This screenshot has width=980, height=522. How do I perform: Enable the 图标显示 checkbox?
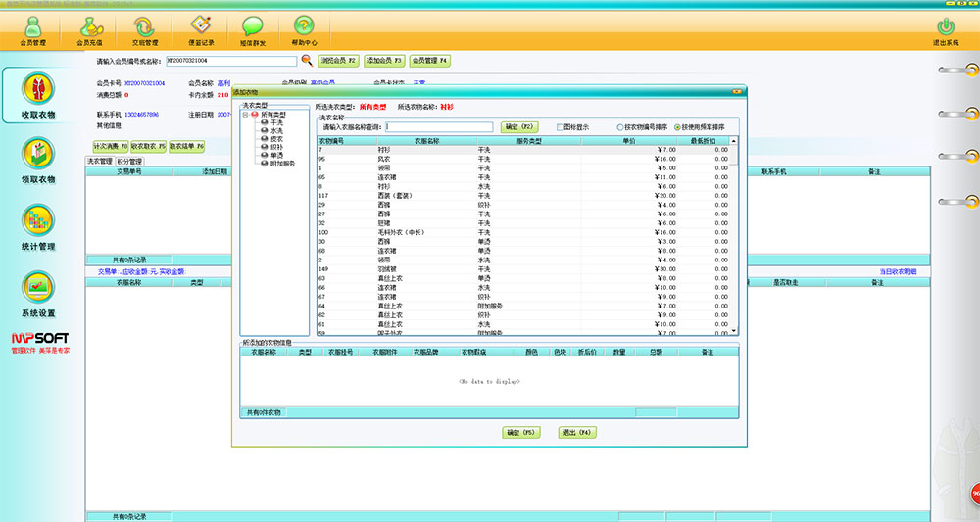pyautogui.click(x=561, y=127)
